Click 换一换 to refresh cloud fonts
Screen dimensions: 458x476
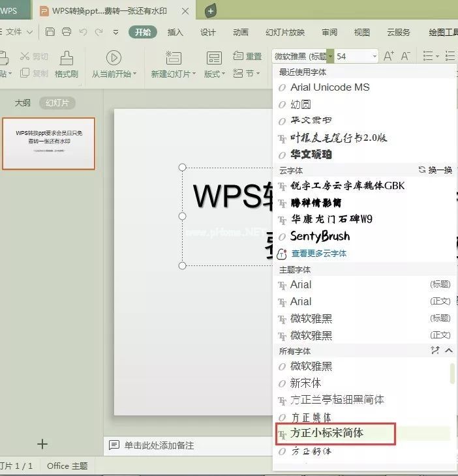tap(435, 170)
